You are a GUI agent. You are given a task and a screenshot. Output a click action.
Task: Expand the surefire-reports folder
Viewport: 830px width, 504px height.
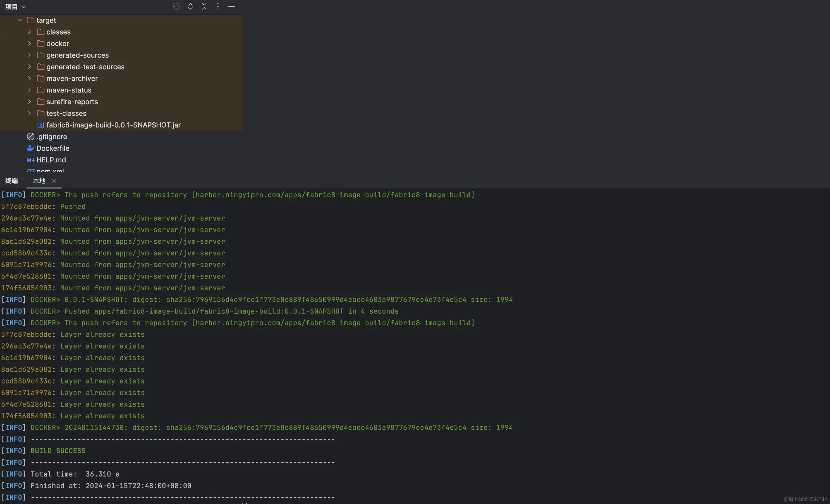click(29, 102)
